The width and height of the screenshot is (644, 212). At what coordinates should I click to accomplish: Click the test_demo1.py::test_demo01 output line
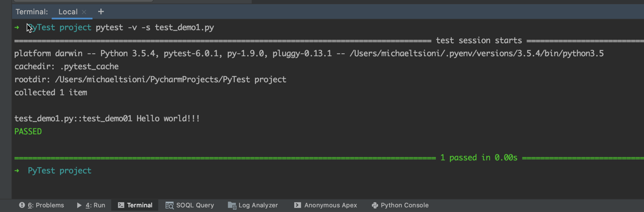click(x=107, y=118)
